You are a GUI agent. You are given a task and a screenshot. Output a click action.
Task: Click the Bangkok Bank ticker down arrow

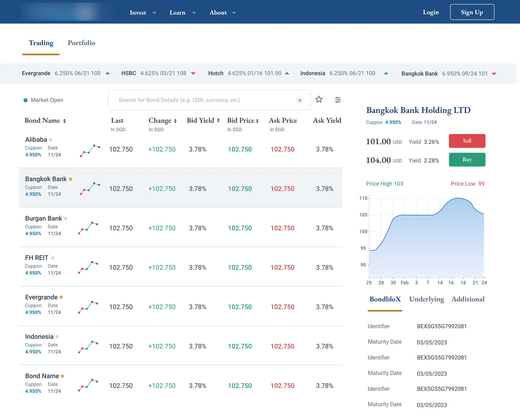(494, 74)
